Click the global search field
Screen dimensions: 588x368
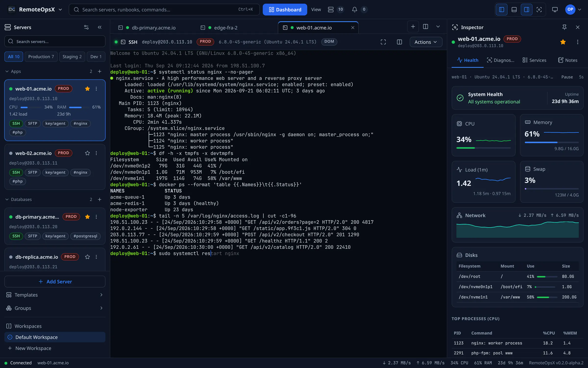click(164, 10)
